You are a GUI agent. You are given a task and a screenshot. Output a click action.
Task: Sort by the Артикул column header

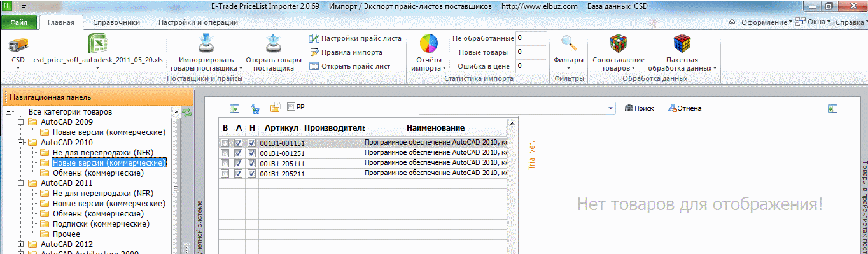(x=281, y=128)
